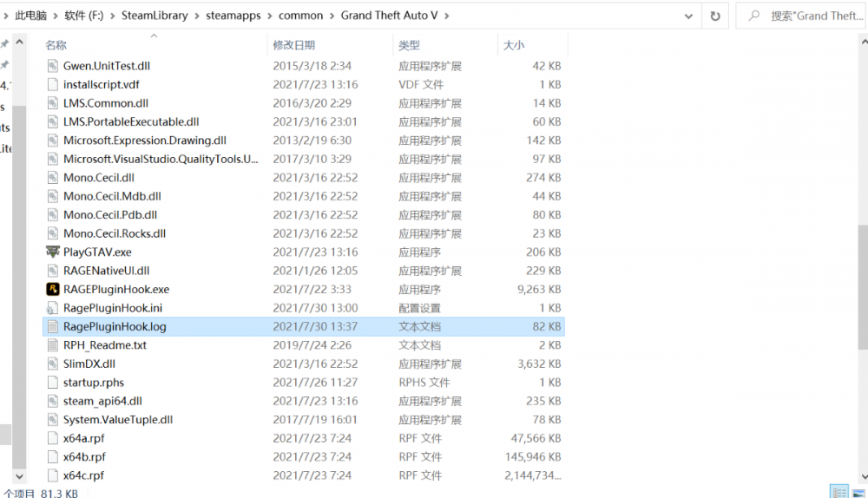Navigate to 软件 (F:) in breadcrumb

click(x=83, y=16)
